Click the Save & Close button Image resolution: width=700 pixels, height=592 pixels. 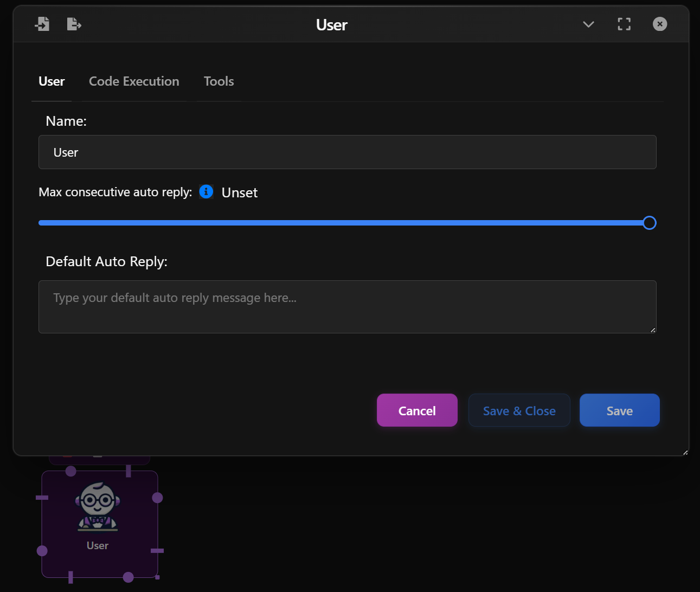click(519, 410)
